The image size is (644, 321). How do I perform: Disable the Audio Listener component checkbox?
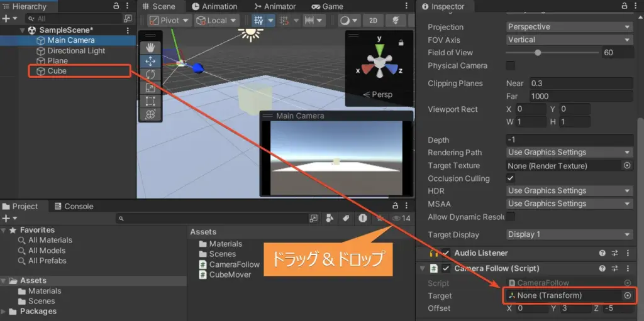tap(446, 253)
